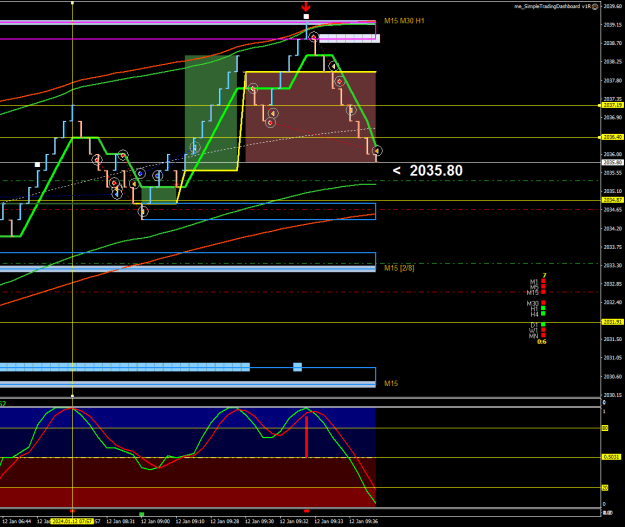The width and height of the screenshot is (625, 527).
Task: Click the SimpleTradingDashboard smiley icon
Action: [x=595, y=6]
